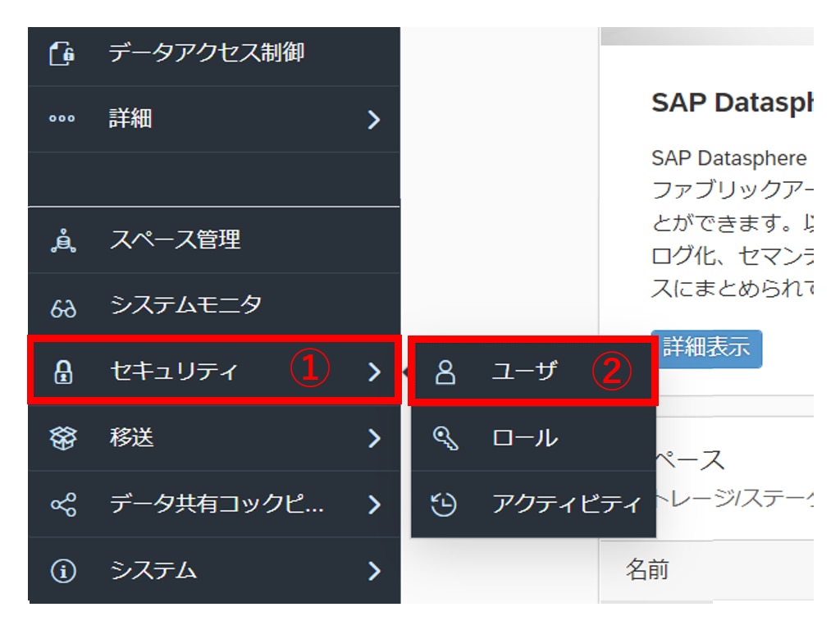Click the data sharing cockpit share icon
This screenshot has height=630, width=840.
[x=62, y=504]
